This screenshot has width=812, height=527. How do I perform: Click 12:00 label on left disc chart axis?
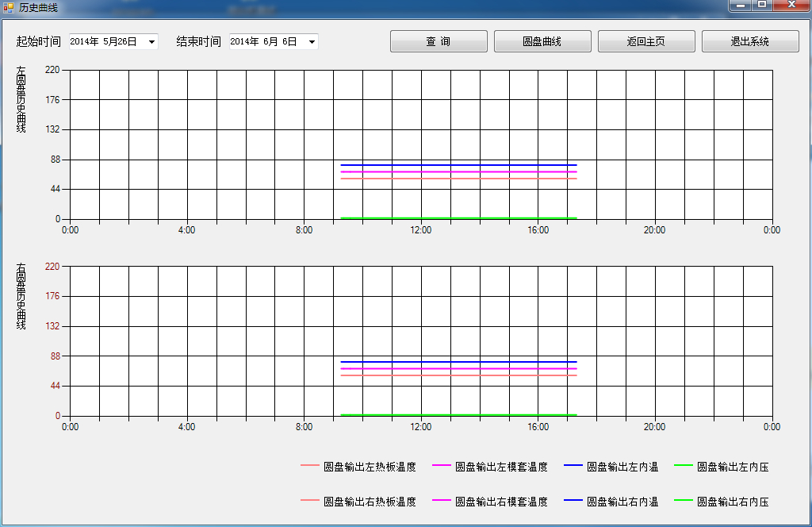tap(421, 230)
